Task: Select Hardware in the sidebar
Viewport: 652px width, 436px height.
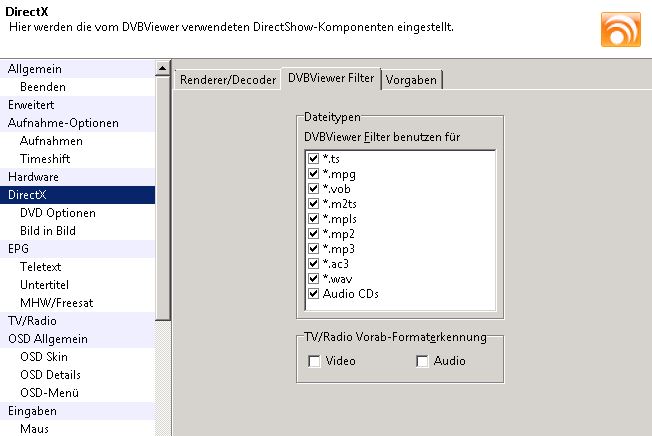Action: (x=34, y=177)
